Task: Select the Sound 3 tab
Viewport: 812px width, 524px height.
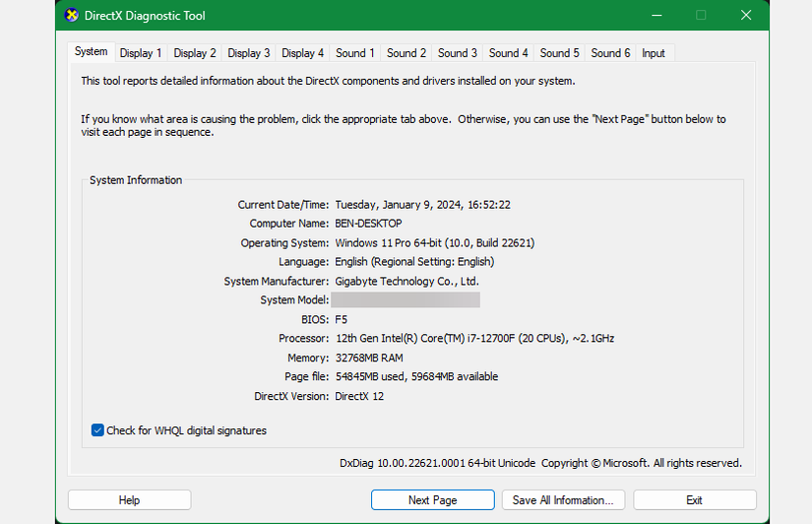Action: click(458, 53)
